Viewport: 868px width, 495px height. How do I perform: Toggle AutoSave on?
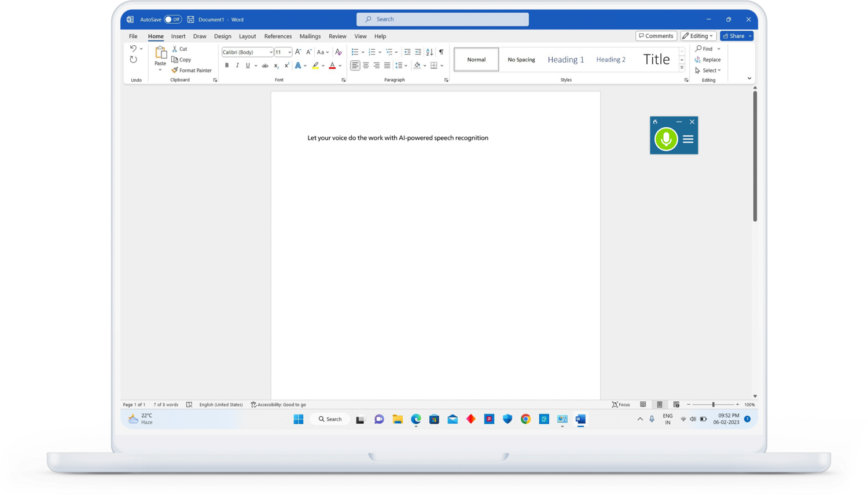[x=172, y=19]
